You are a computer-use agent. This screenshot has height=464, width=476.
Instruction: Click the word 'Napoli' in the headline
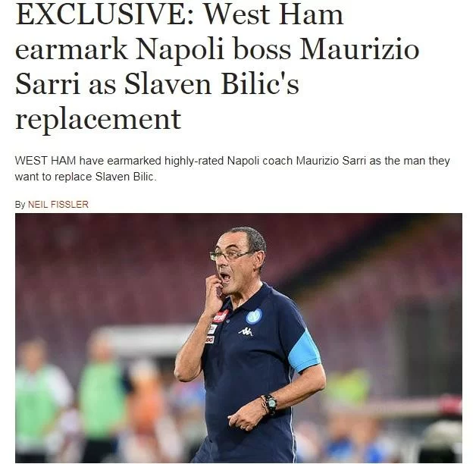180,50
